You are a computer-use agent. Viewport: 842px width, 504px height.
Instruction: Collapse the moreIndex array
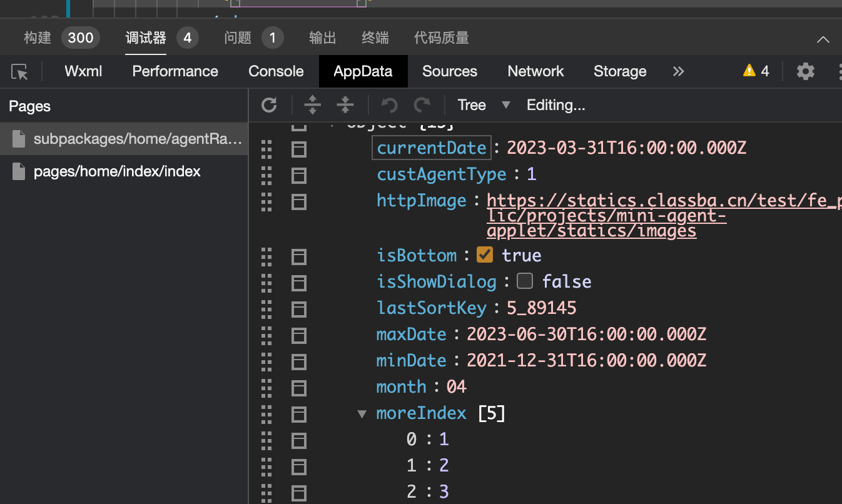click(362, 414)
